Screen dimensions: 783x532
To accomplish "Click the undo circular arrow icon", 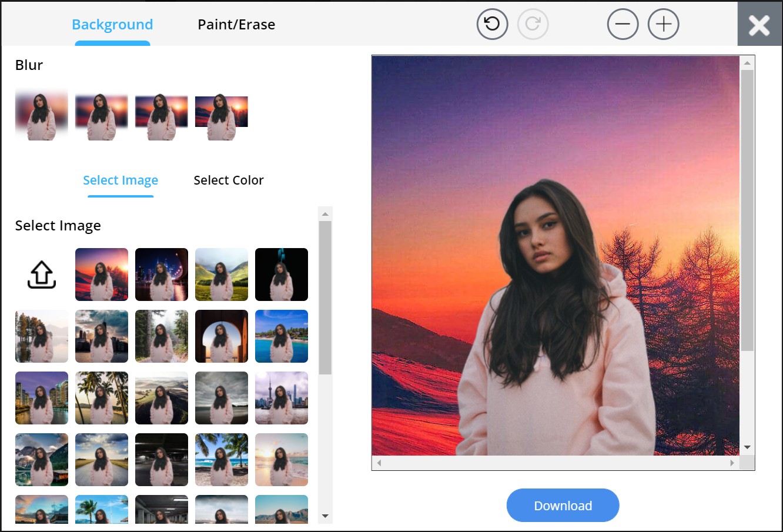I will coord(492,24).
